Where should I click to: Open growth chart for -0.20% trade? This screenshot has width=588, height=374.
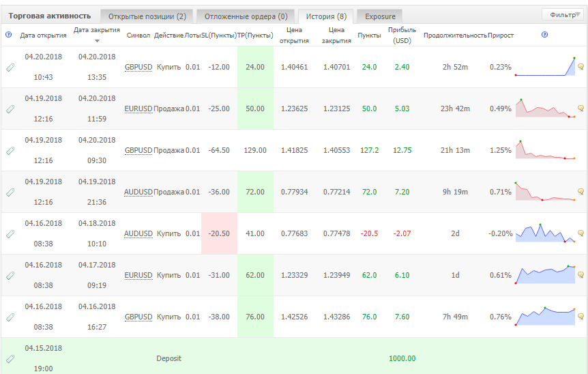[x=545, y=233]
